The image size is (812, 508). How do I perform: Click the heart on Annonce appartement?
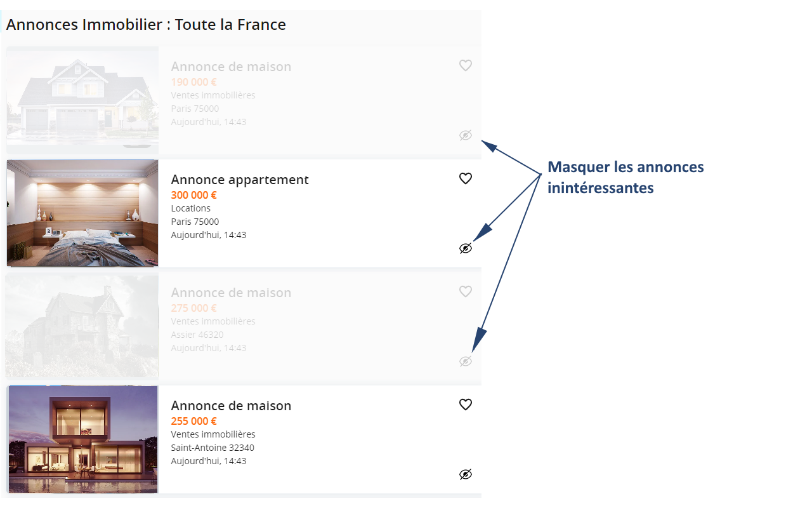466,178
